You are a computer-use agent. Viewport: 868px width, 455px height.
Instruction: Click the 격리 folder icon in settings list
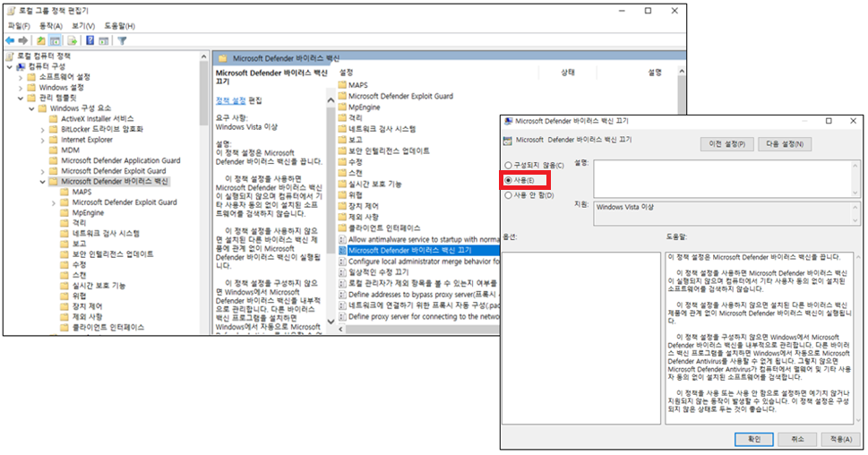[342, 118]
